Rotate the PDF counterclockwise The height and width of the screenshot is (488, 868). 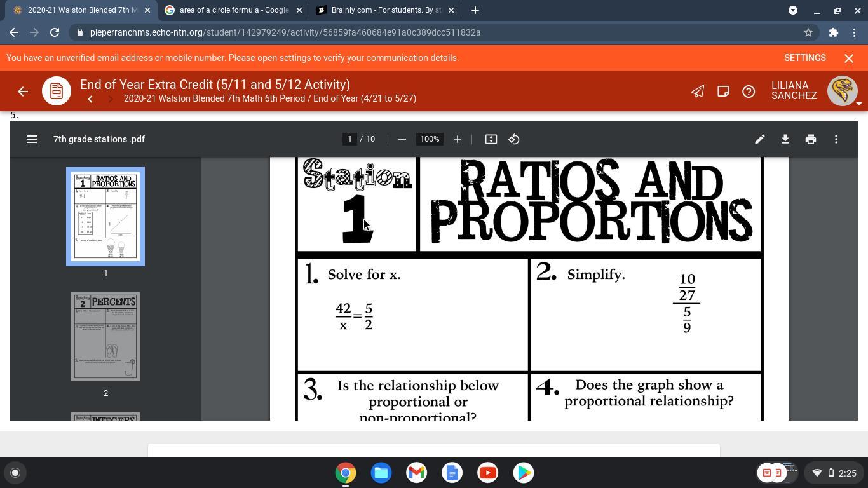point(514,139)
